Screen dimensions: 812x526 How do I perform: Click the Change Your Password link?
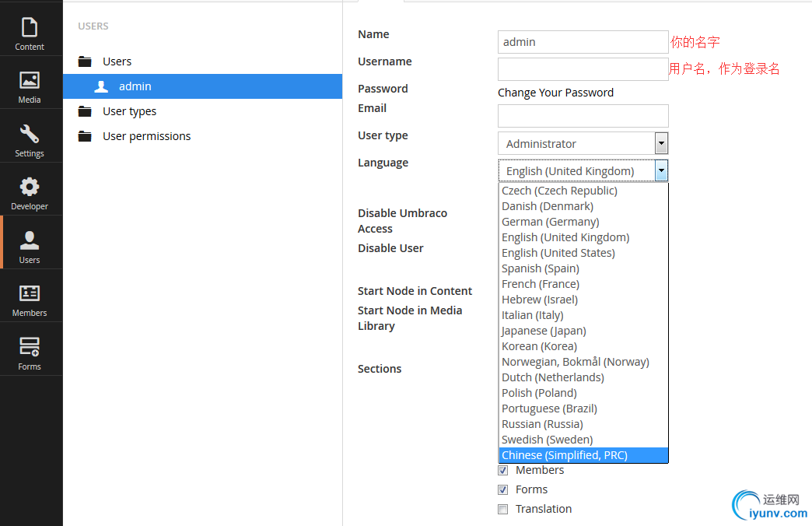click(x=555, y=93)
